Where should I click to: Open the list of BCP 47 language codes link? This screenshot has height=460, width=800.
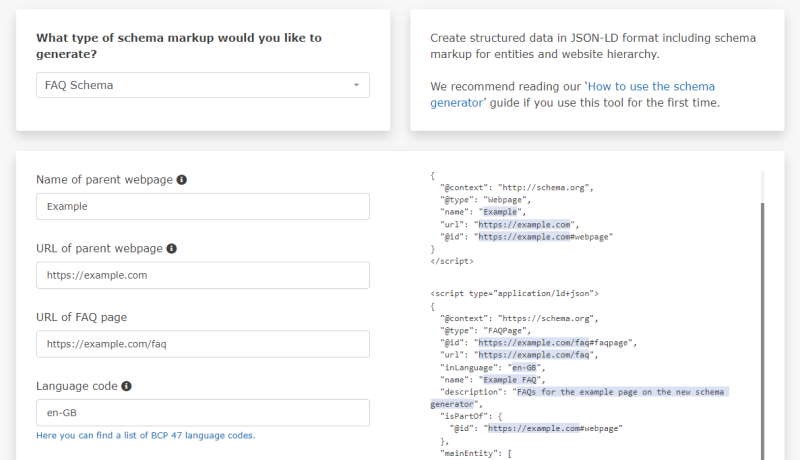(x=145, y=436)
